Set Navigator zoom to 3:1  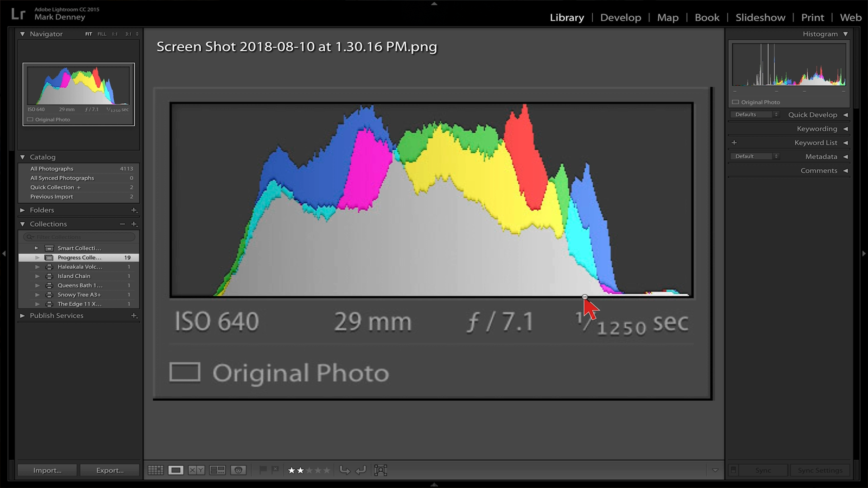click(128, 34)
